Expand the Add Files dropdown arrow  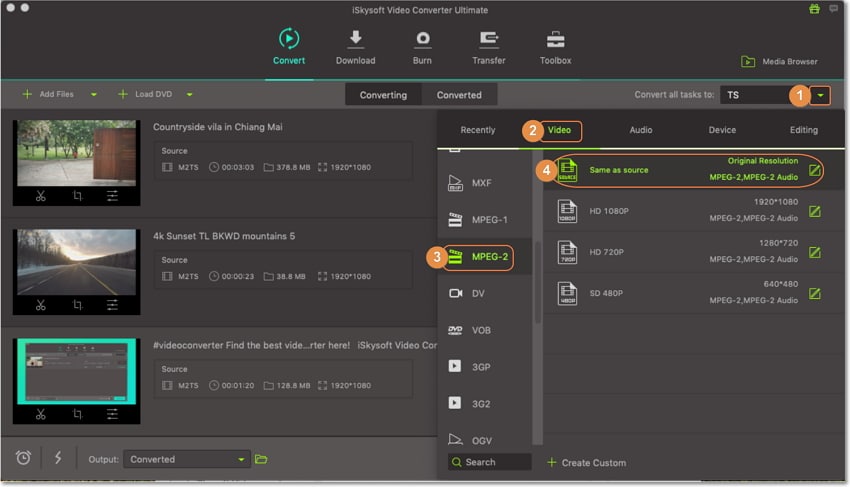pos(94,94)
